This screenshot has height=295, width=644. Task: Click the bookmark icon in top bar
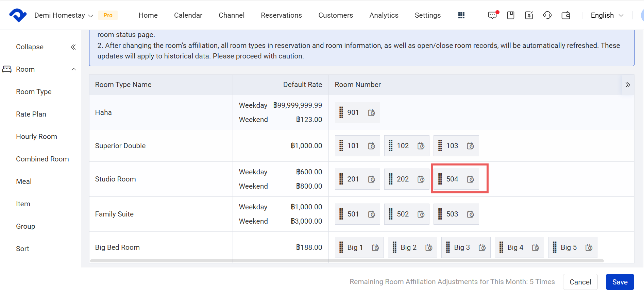coord(510,15)
